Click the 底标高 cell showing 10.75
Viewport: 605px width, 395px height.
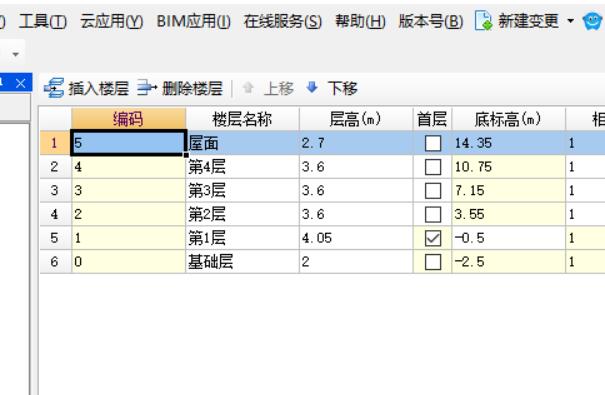[508, 167]
